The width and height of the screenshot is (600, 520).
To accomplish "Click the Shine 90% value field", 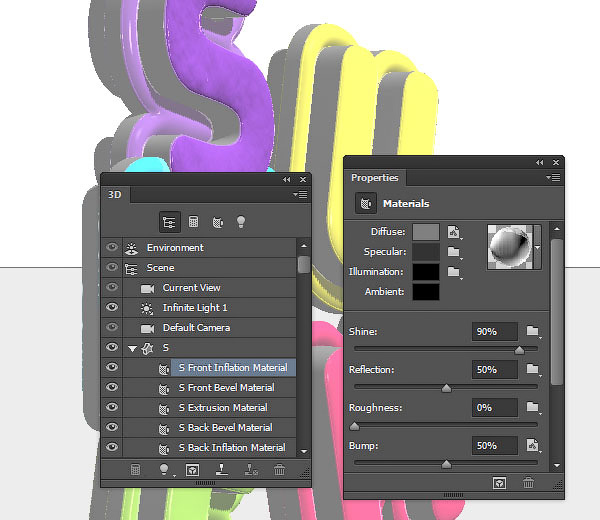I will [495, 331].
